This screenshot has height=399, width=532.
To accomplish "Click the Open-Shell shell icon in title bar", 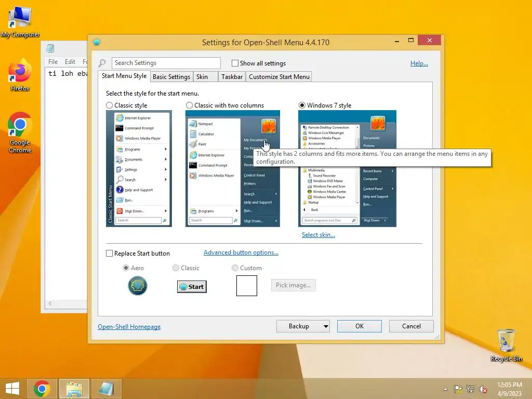I will (x=97, y=42).
